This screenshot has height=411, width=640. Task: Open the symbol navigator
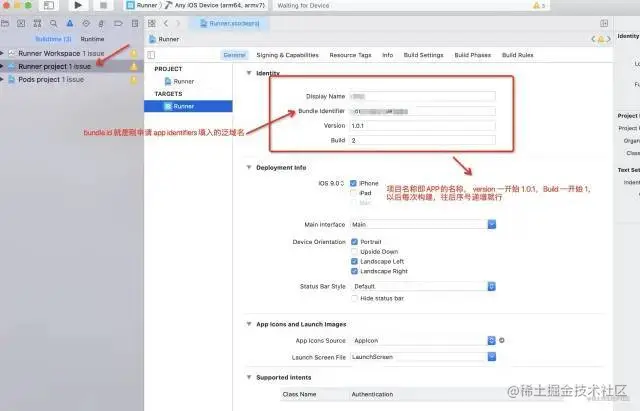[x=37, y=24]
